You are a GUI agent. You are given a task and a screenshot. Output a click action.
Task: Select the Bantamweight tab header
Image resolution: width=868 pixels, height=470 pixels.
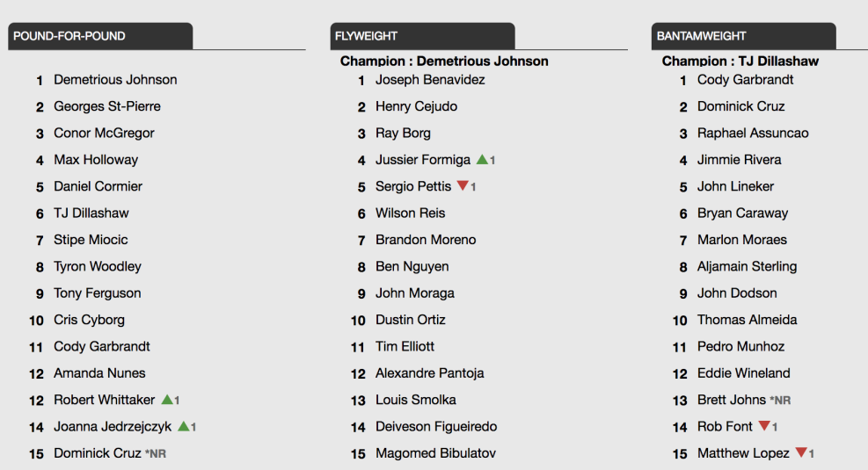743,36
